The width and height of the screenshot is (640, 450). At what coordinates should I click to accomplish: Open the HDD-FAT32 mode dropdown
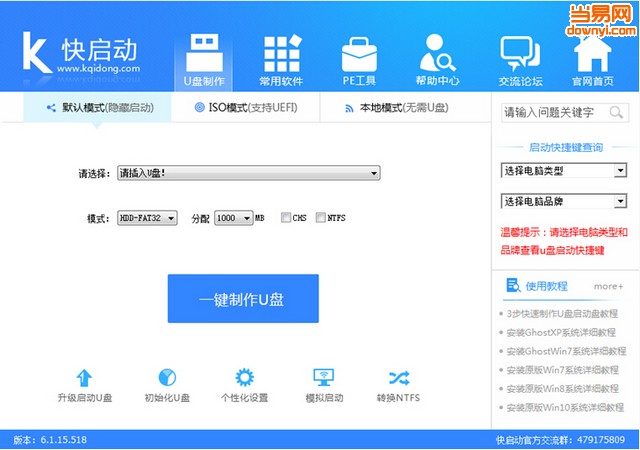(x=147, y=218)
